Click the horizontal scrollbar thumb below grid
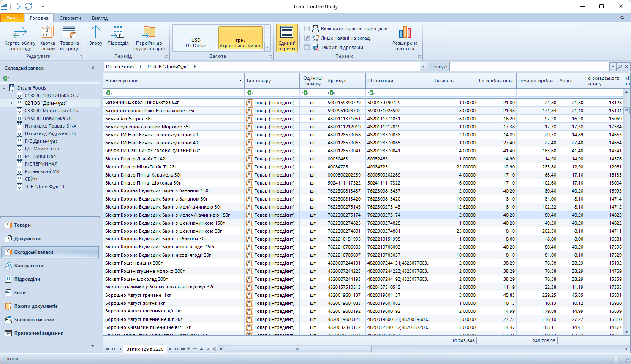 (298, 349)
